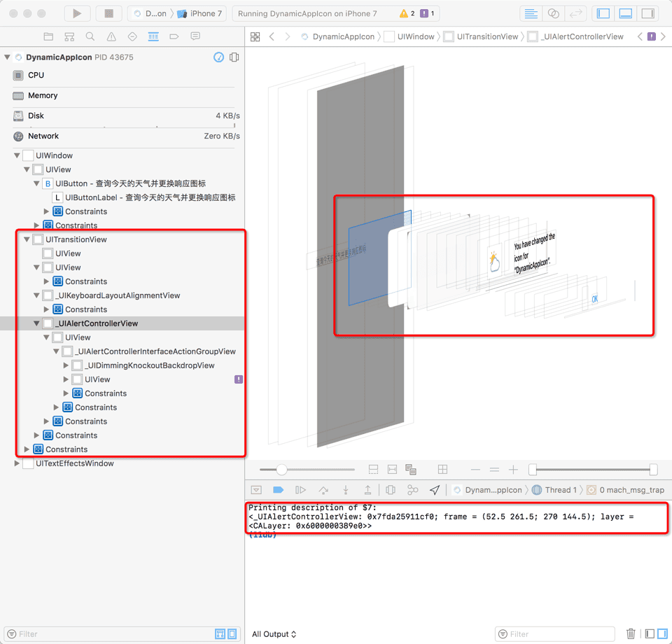Show the Version editor
The height and width of the screenshot is (644, 672).
tap(575, 14)
